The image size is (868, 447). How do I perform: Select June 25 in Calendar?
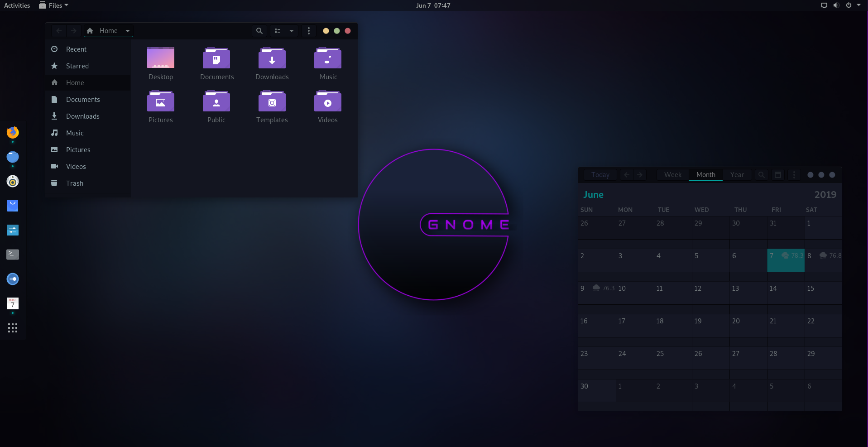click(x=672, y=358)
